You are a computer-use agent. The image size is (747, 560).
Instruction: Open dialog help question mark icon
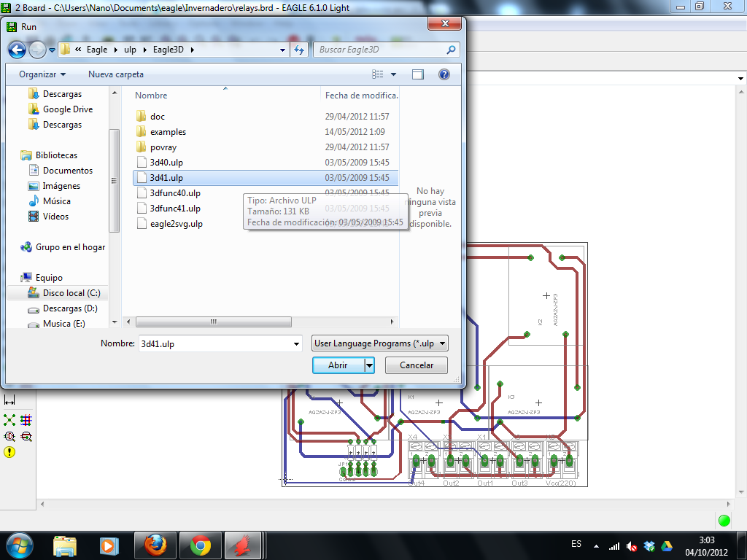(x=444, y=74)
